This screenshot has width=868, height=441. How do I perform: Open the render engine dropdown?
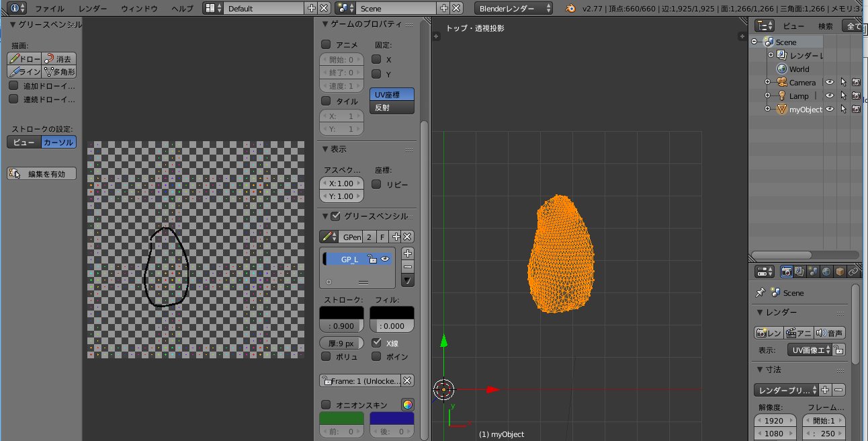click(514, 8)
